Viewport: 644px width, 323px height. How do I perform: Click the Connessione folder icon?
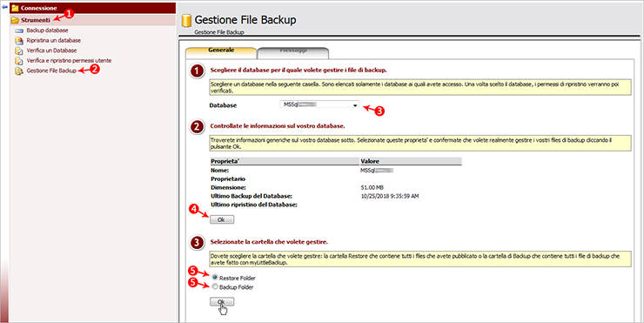15,8
